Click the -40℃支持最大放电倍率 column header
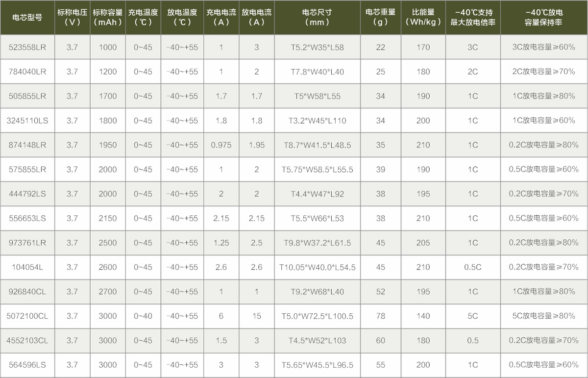This screenshot has height=378, width=588. [473, 17]
